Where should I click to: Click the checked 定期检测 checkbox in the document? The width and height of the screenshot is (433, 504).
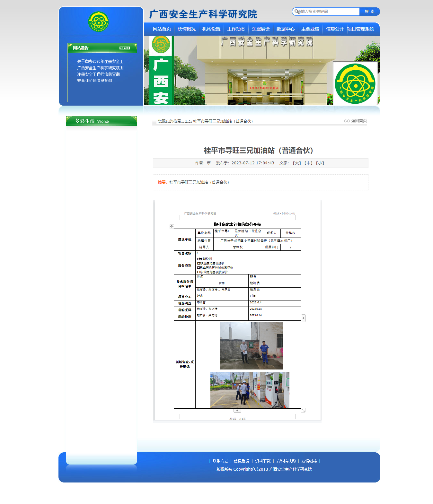click(199, 259)
